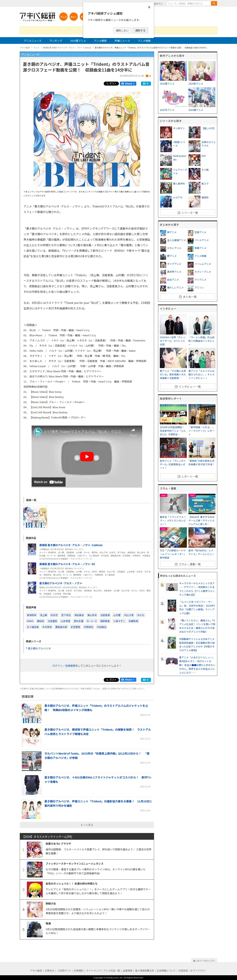237x980 pixels.
Task: Open the Trident BLUE album cover image
Action: (87, 139)
